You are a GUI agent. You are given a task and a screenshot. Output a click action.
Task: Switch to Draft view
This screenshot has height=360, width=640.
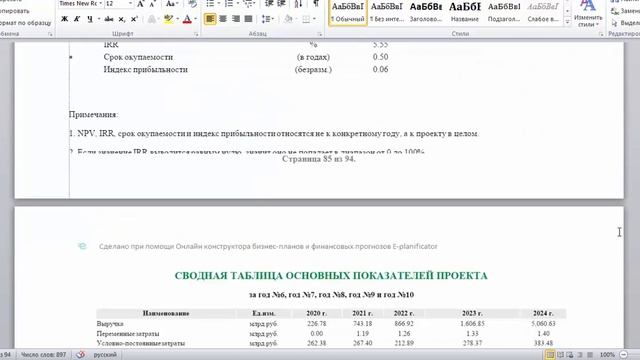[590, 355]
